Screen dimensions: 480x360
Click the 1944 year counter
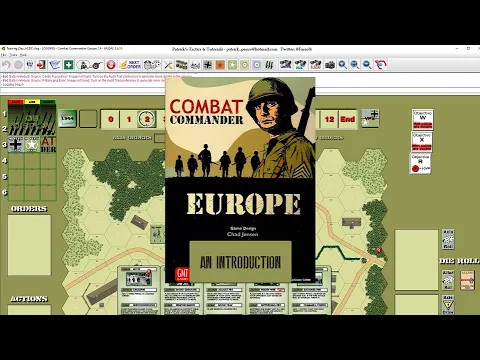tap(68, 119)
